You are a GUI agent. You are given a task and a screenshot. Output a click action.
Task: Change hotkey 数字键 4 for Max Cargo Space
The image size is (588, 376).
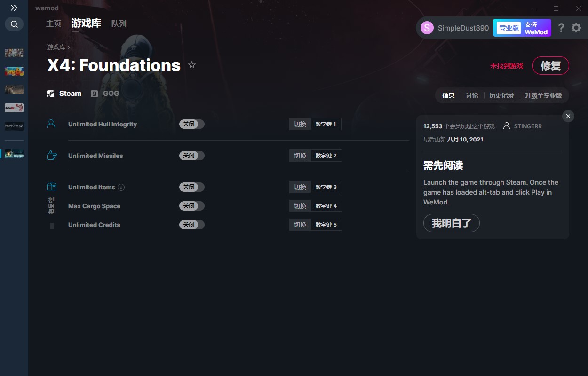tap(326, 206)
